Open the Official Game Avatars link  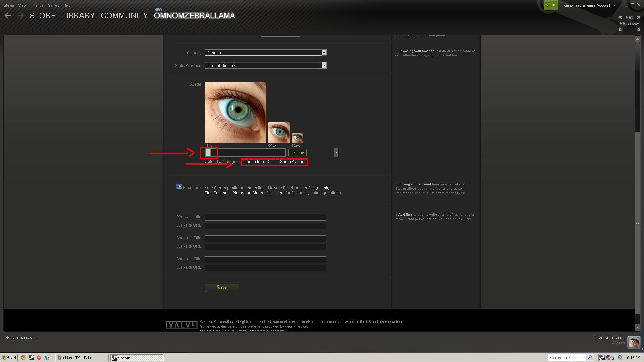coord(274,162)
